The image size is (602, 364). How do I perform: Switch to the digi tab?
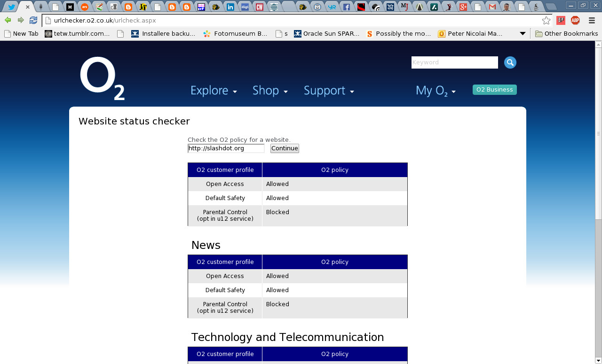tap(245, 7)
